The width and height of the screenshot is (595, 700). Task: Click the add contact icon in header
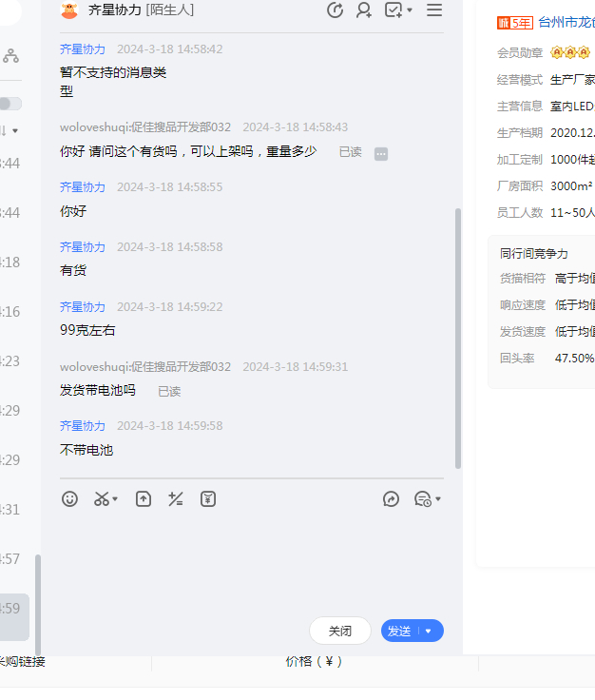(x=364, y=10)
